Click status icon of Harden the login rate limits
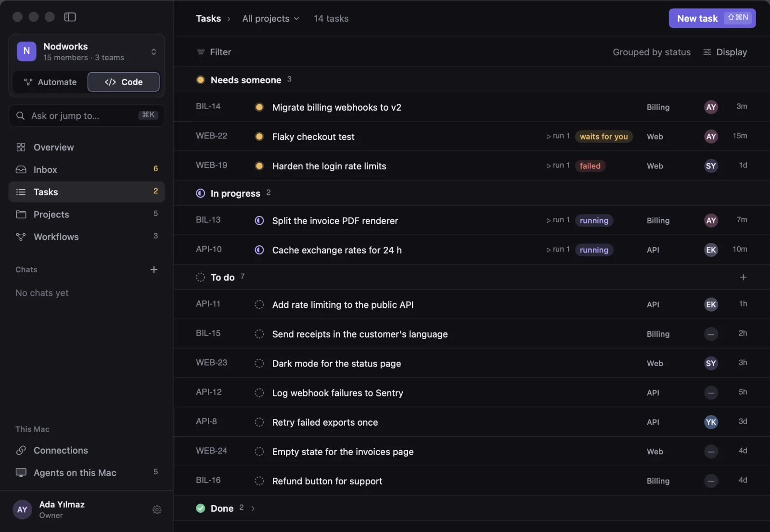Screen dimensions: 770x532 click(259, 165)
